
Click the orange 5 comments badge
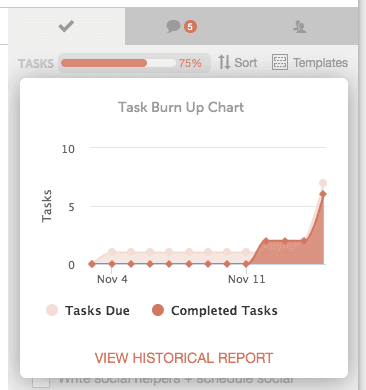[x=190, y=26]
